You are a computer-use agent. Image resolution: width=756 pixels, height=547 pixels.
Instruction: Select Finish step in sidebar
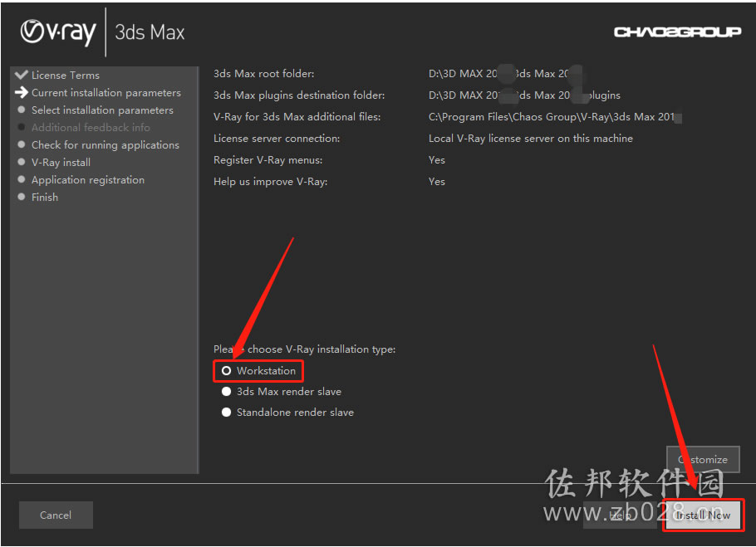tap(45, 197)
